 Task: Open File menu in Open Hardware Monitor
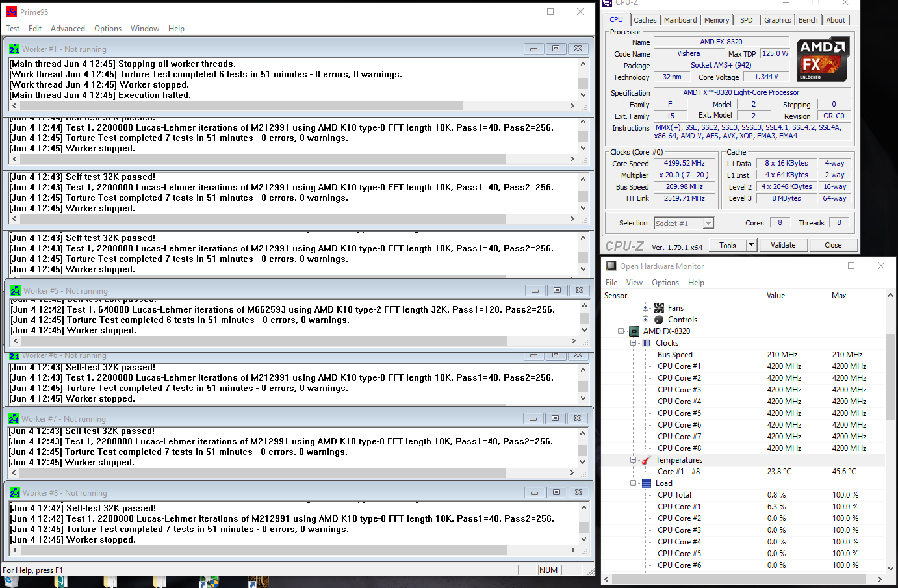pyautogui.click(x=611, y=283)
